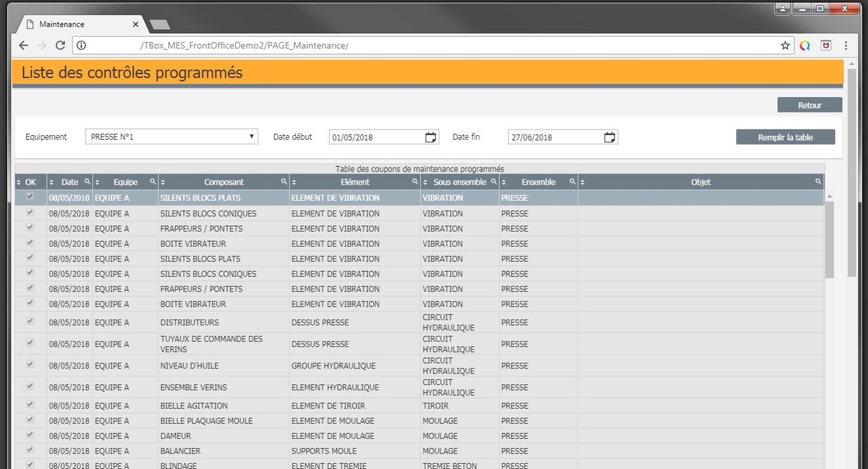Image resolution: width=868 pixels, height=469 pixels.
Task: Click sort arrows of the Composant column
Action: click(x=163, y=182)
